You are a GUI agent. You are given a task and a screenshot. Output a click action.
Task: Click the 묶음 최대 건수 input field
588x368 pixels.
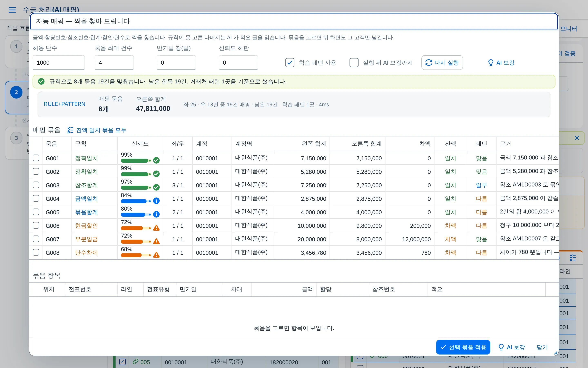coord(114,63)
